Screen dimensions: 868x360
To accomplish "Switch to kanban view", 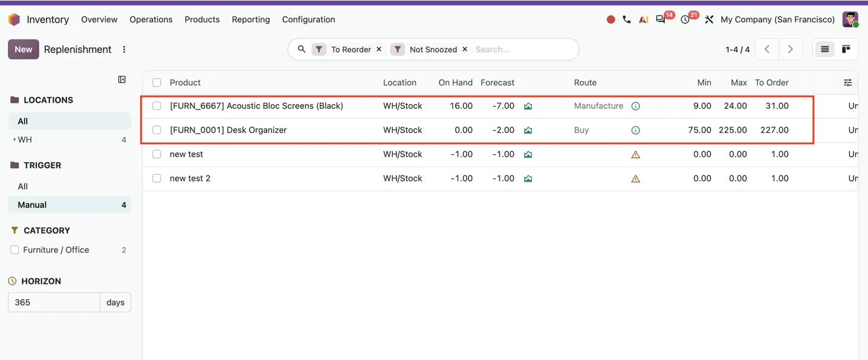I will pyautogui.click(x=846, y=50).
